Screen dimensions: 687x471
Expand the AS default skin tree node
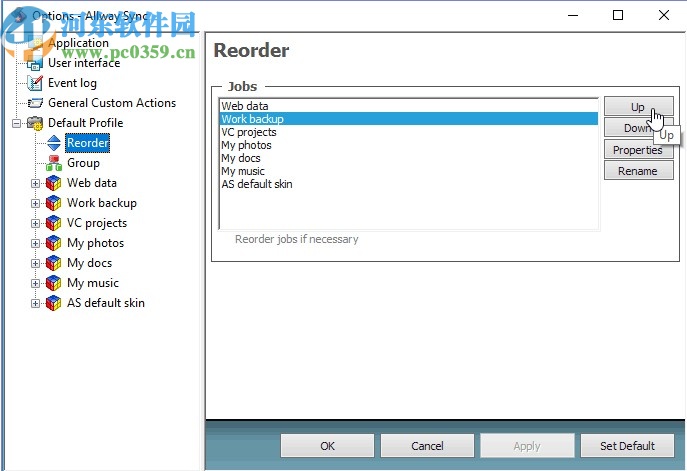coord(35,304)
